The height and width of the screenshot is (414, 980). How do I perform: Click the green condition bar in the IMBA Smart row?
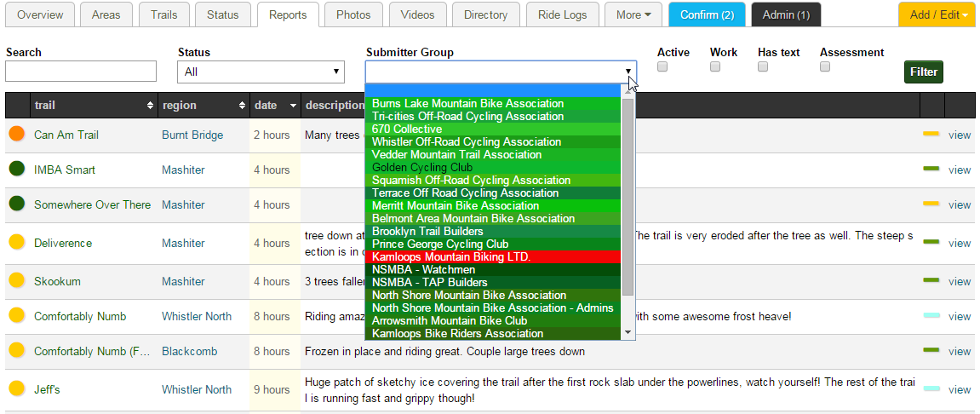[x=931, y=169]
